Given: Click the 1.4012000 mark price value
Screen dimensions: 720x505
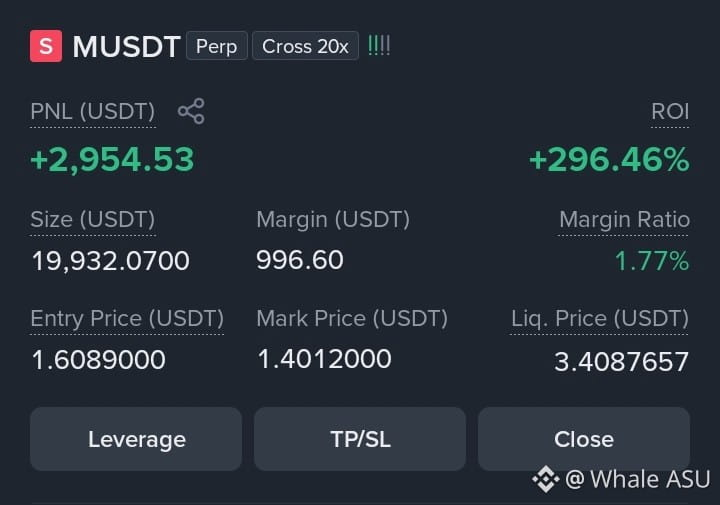Looking at the screenshot, I should 324,359.
